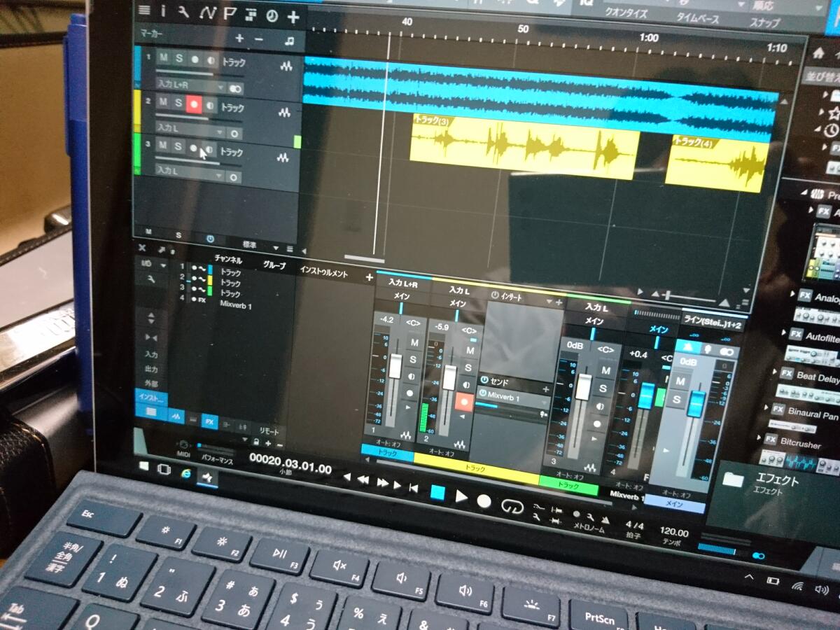Click the mixer wrench settings icon

pyautogui.click(x=150, y=279)
